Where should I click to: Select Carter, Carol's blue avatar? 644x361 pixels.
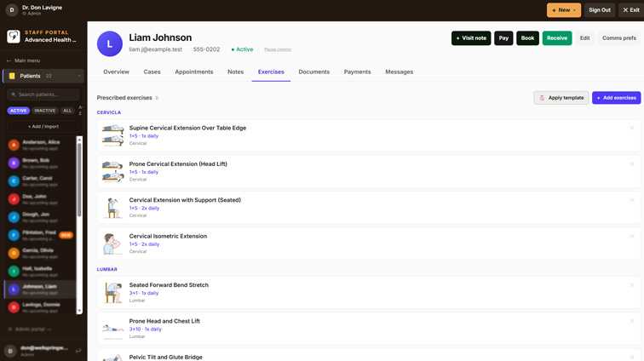coord(14,181)
